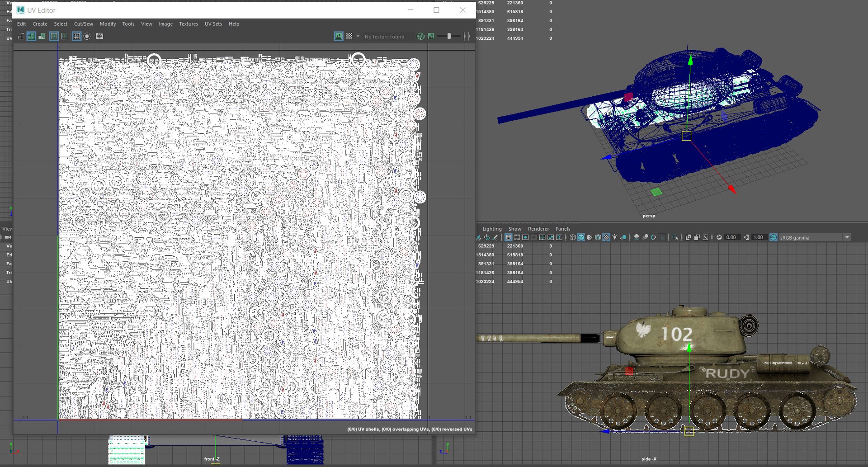Image resolution: width=868 pixels, height=467 pixels.
Task: Open the Select menu in UV Editor
Action: pyautogui.click(x=61, y=24)
